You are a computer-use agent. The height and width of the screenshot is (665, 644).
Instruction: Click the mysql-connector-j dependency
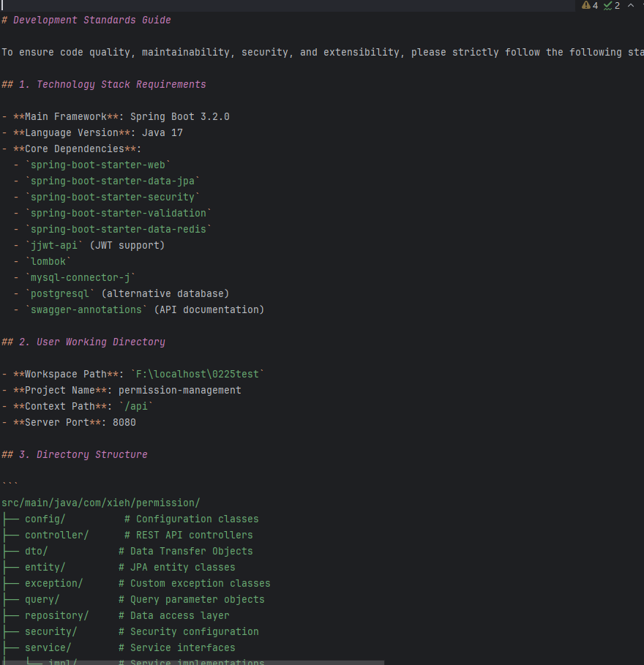point(80,278)
